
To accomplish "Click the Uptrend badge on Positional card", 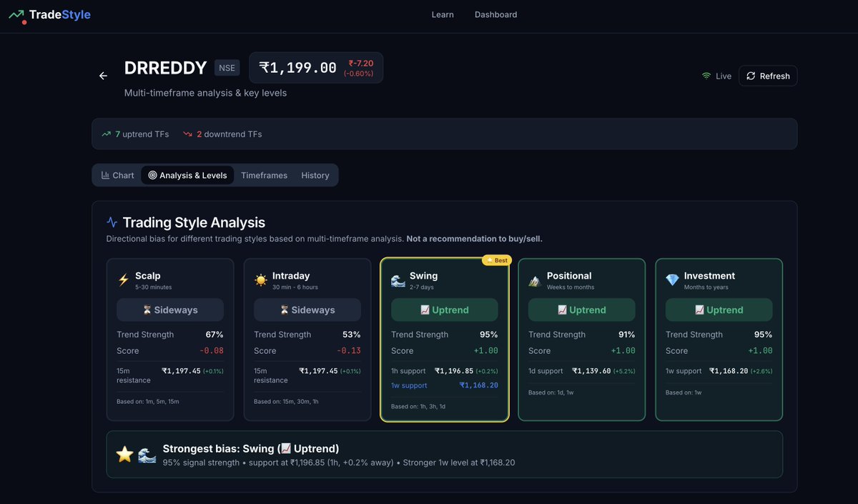I will (582, 310).
